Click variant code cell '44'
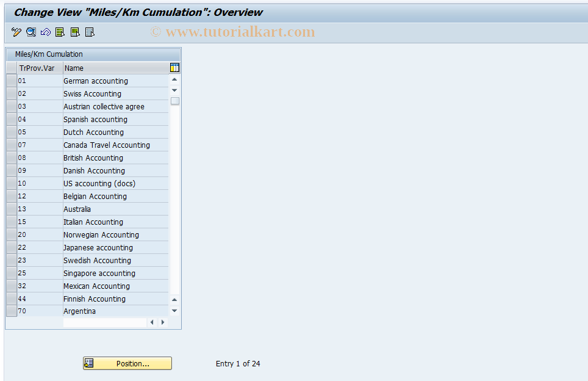This screenshot has width=588, height=381. (x=40, y=299)
